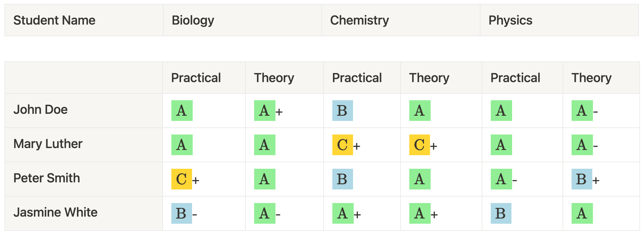The image size is (644, 236).
Task: Click the Theory subheader under Physics
Action: (x=592, y=78)
